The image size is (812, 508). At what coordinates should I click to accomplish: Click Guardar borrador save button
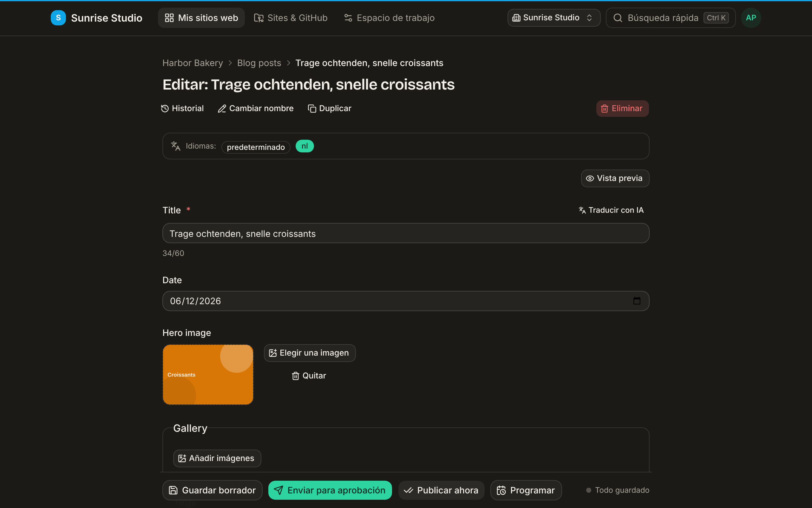point(213,490)
